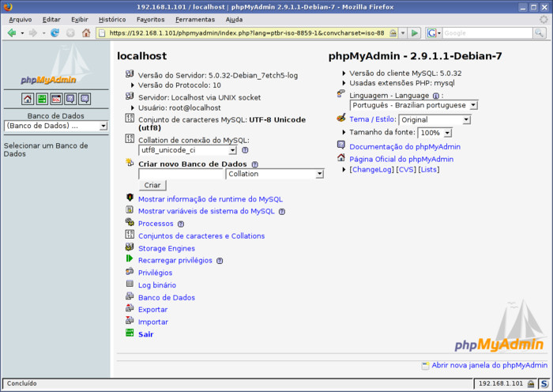The width and height of the screenshot is (553, 392).
Task: Click help icon beside collation de conexão dropdown
Action: coord(245,150)
